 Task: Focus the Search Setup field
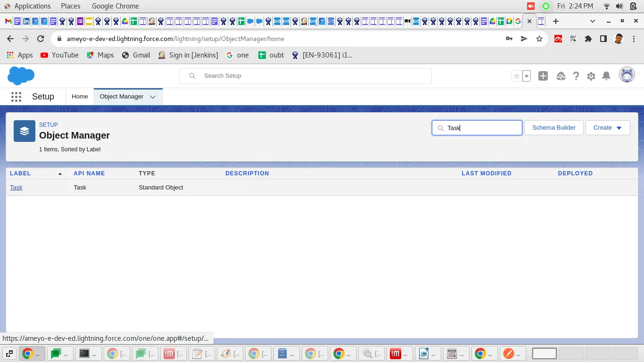tap(305, 76)
